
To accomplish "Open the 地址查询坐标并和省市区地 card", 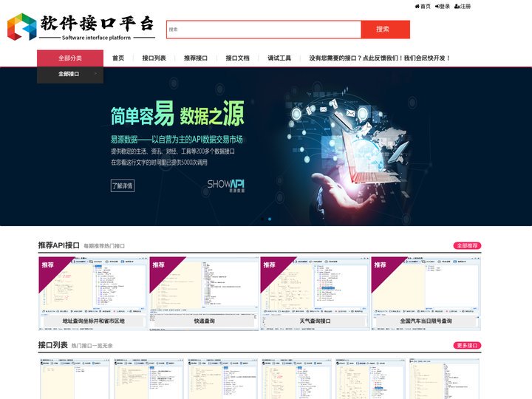I will pyautogui.click(x=93, y=294).
